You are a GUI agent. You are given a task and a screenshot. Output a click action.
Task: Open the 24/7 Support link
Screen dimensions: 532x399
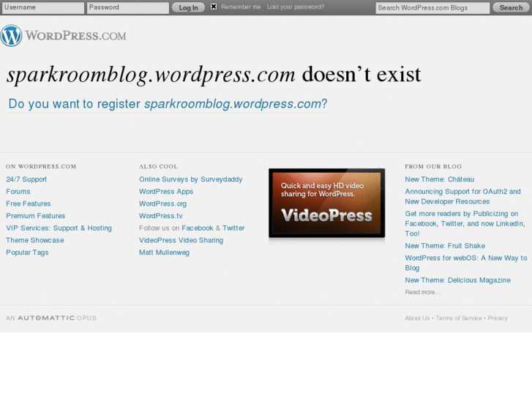click(x=26, y=179)
